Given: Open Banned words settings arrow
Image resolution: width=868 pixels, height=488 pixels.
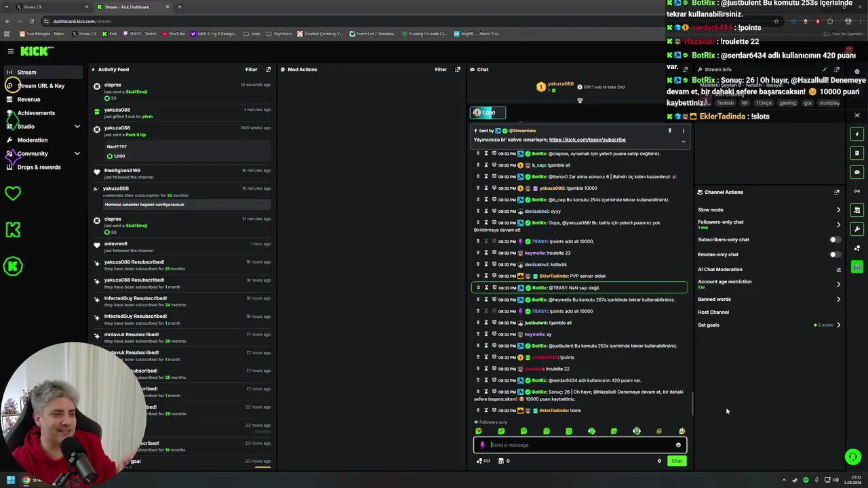Looking at the screenshot, I should [x=838, y=299].
